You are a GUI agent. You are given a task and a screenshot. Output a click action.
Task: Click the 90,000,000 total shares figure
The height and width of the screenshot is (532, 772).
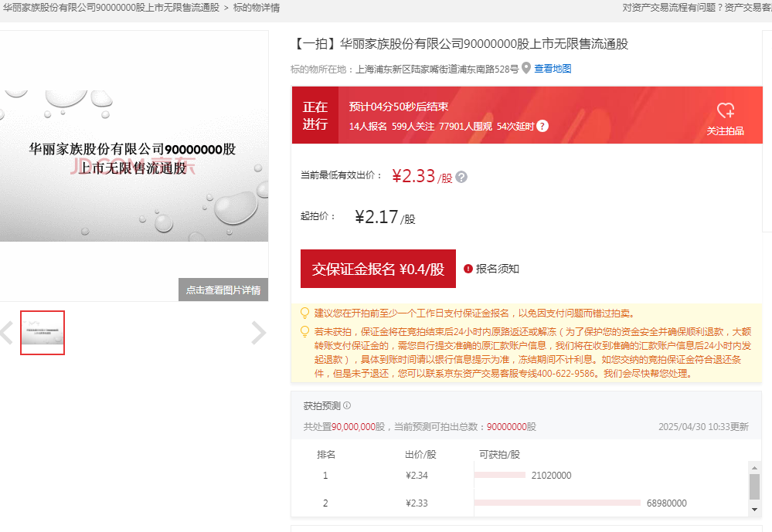pos(353,427)
